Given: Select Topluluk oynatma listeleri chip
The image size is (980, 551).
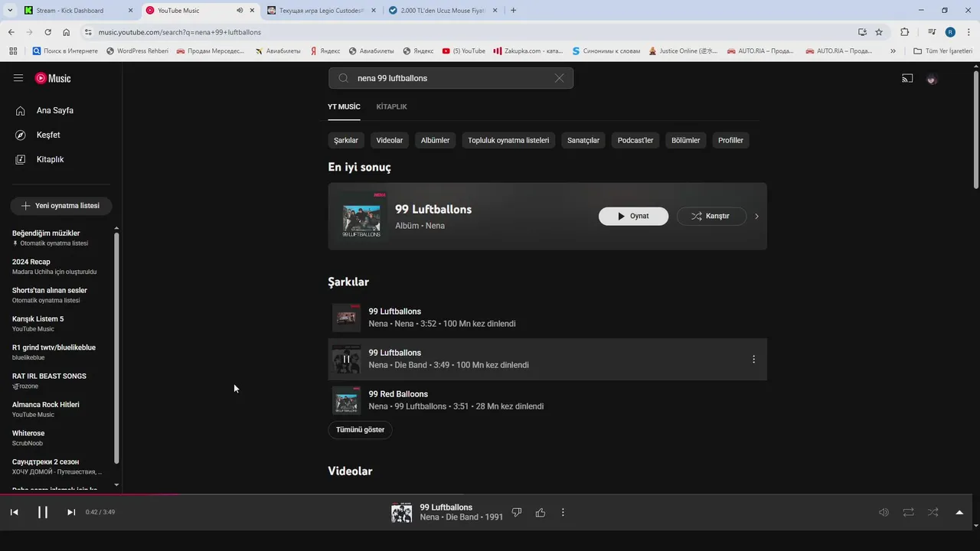Looking at the screenshot, I should (508, 141).
